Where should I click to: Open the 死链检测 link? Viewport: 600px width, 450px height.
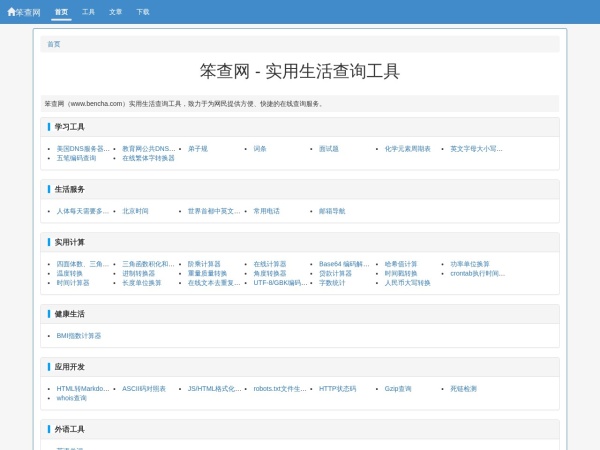tap(463, 388)
